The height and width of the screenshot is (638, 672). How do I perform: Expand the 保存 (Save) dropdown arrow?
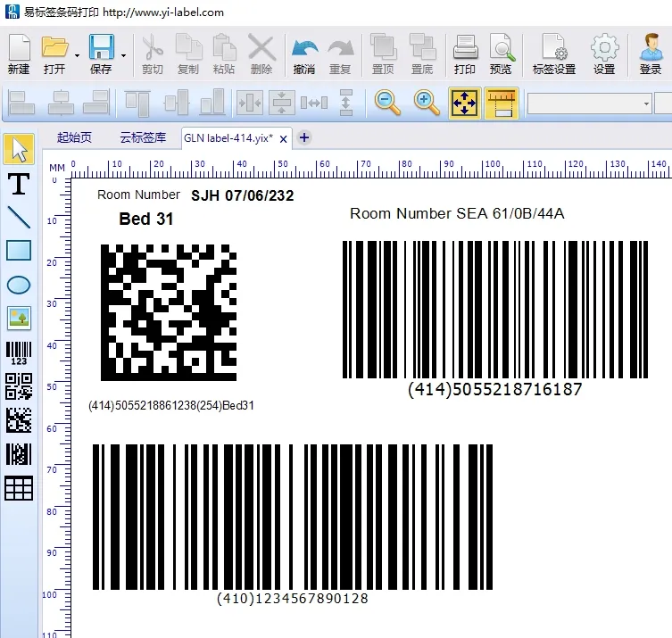click(x=123, y=55)
